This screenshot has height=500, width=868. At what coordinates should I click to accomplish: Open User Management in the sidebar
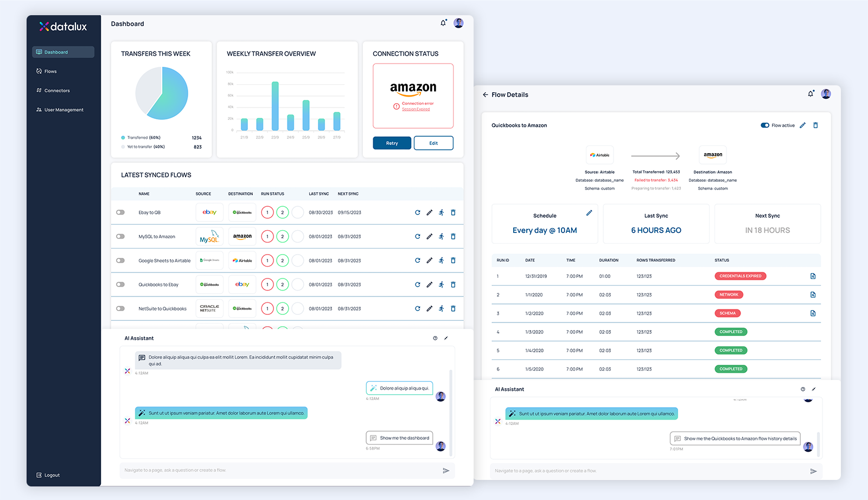pos(60,110)
